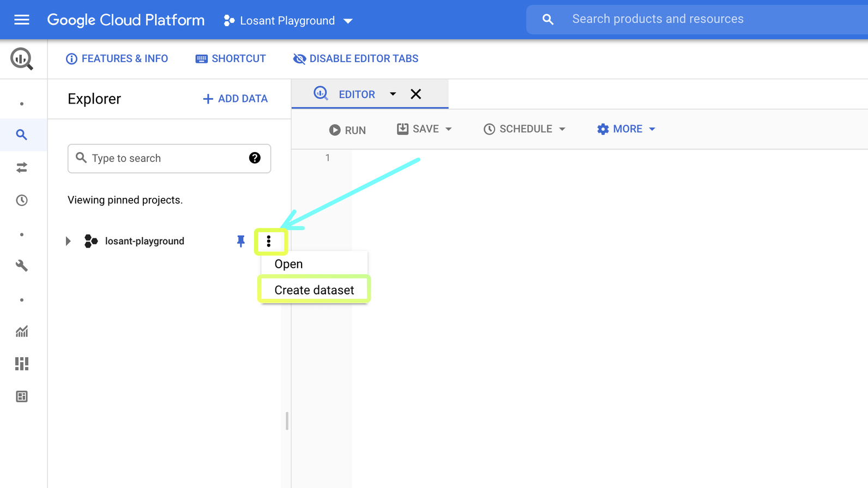The width and height of the screenshot is (868, 488).
Task: Click the magnifier icon in top search bar
Action: click(548, 20)
